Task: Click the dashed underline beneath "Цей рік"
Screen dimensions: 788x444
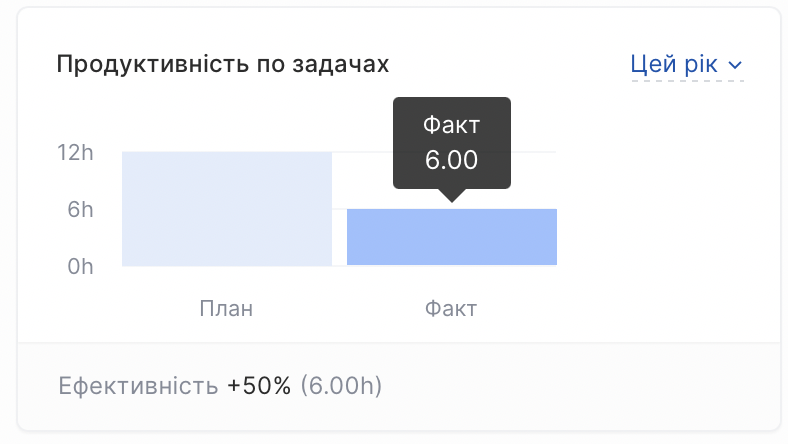Action: pos(687,80)
